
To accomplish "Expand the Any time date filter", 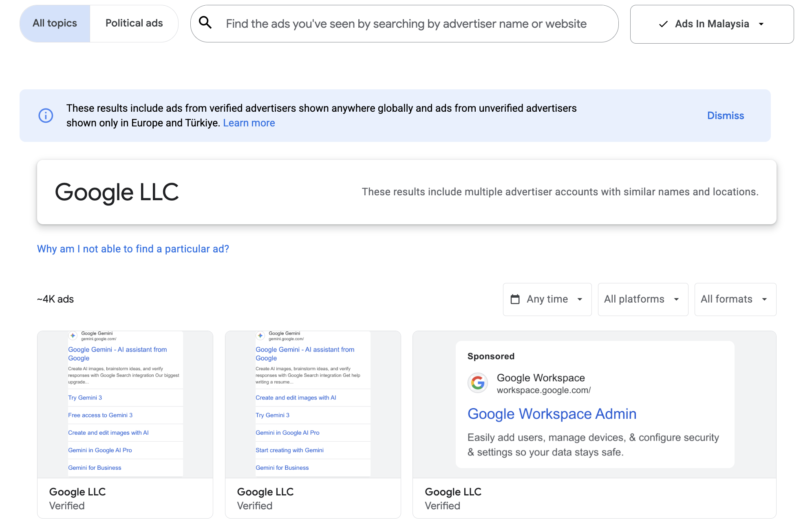I will click(547, 299).
